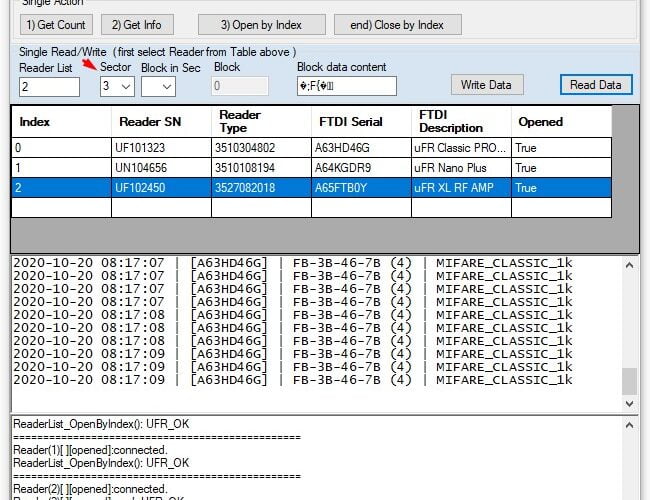Focus the Reader List input field
The width and height of the screenshot is (650, 500).
49,87
